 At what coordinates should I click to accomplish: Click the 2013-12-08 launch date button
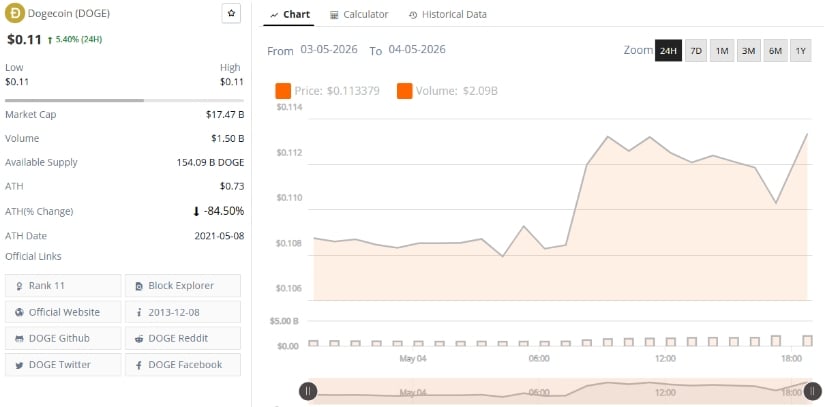point(183,312)
